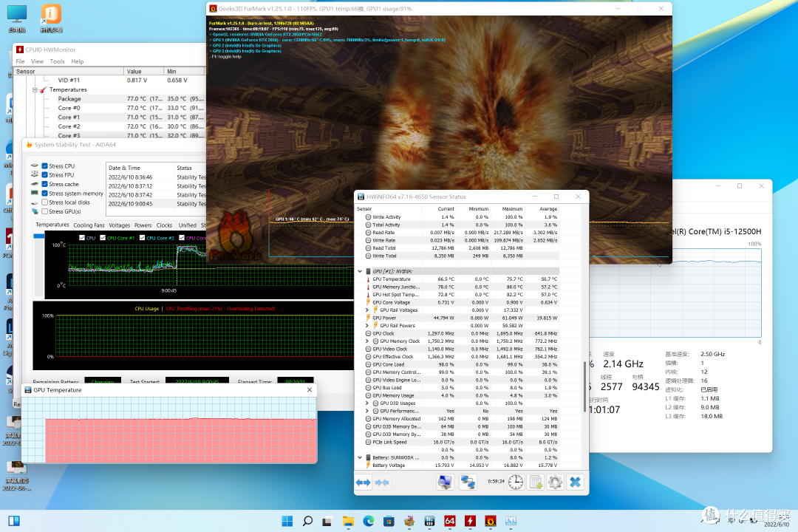Open taskbar Search magnifier
Viewport: 798px width, 532px height.
(x=307, y=521)
